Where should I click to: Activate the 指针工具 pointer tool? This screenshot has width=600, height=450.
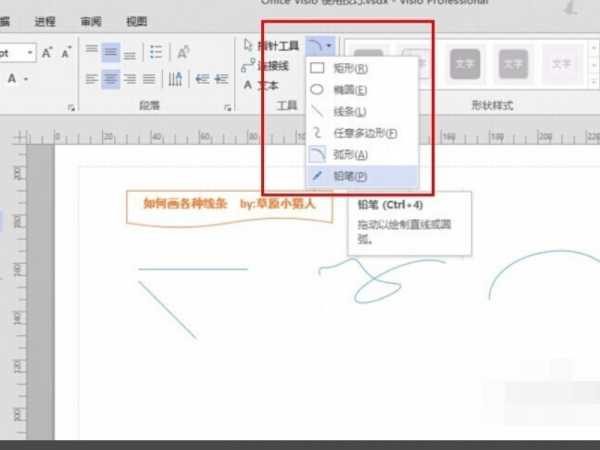[x=271, y=46]
